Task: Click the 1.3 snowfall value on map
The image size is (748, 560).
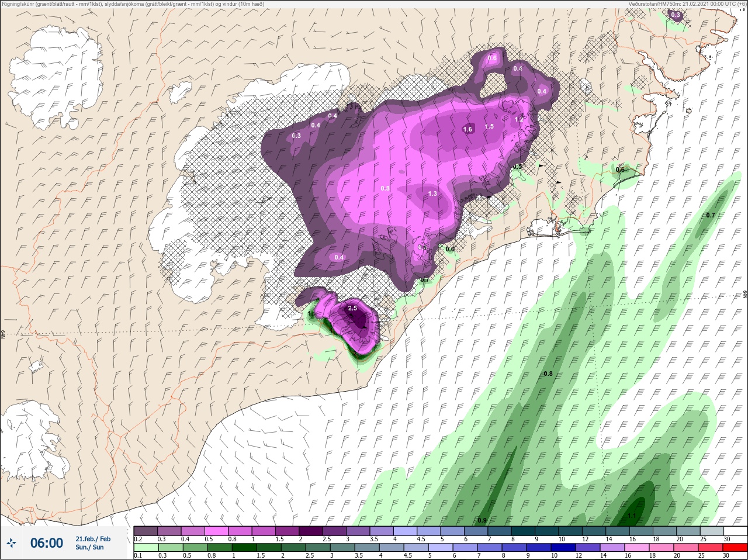Action: pos(432,193)
